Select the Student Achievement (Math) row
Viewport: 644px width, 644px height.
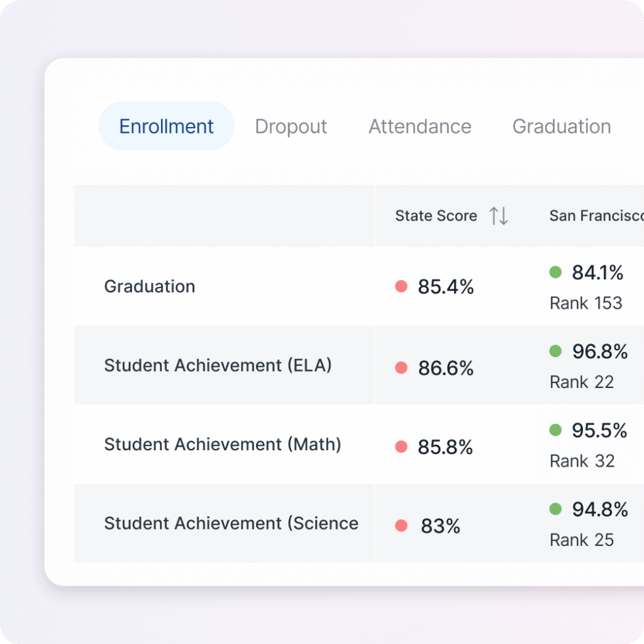pos(223,445)
